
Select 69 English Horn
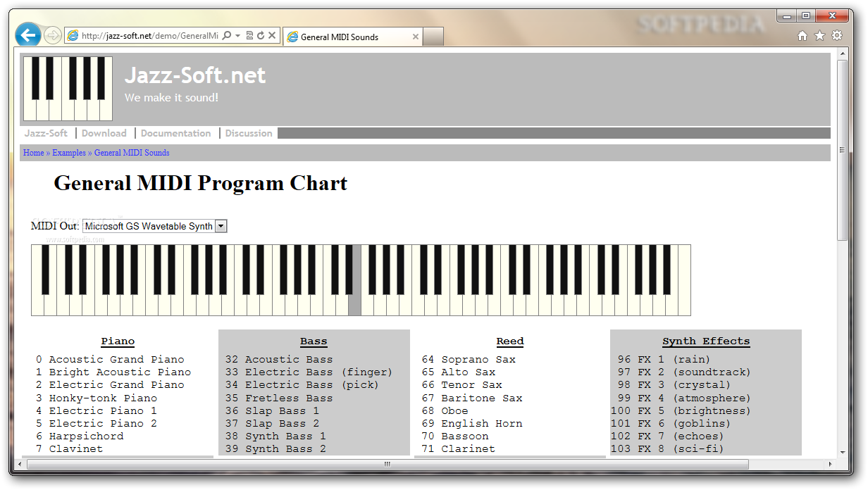click(472, 424)
